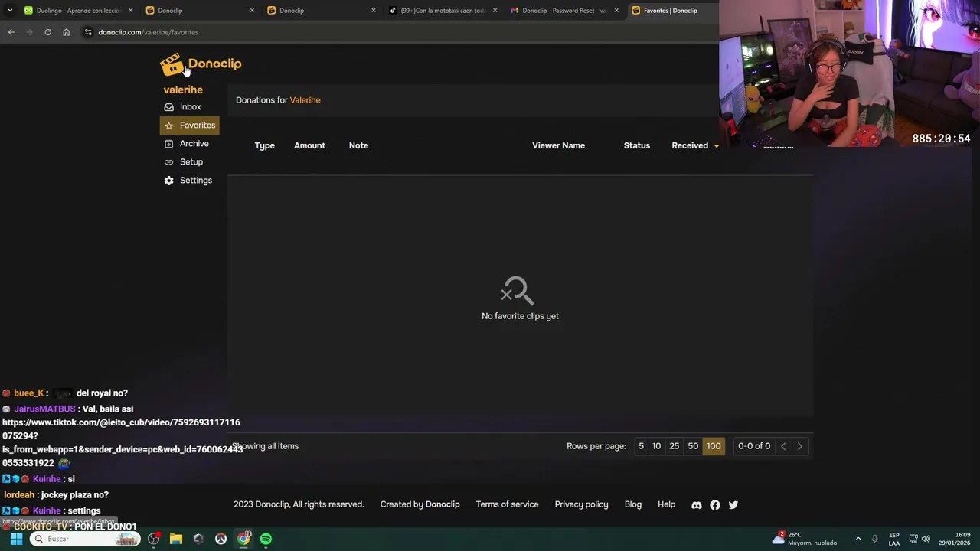Click the Favorites star icon
980x551 pixels.
pyautogui.click(x=169, y=126)
